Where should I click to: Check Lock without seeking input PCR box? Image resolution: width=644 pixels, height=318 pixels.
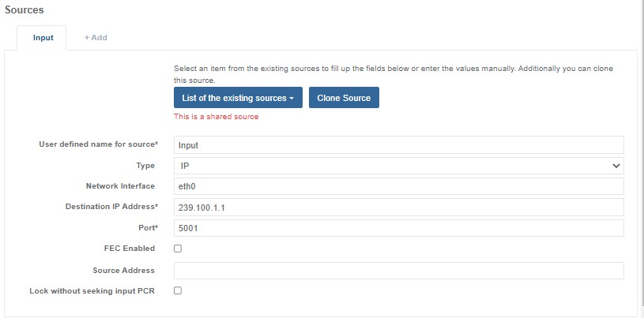(x=178, y=290)
